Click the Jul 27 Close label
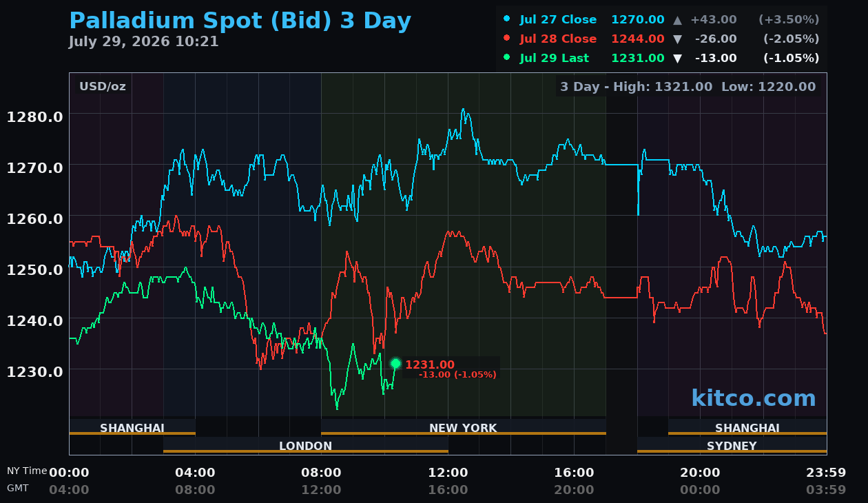Viewport: 868px width, 503px height. [558, 20]
